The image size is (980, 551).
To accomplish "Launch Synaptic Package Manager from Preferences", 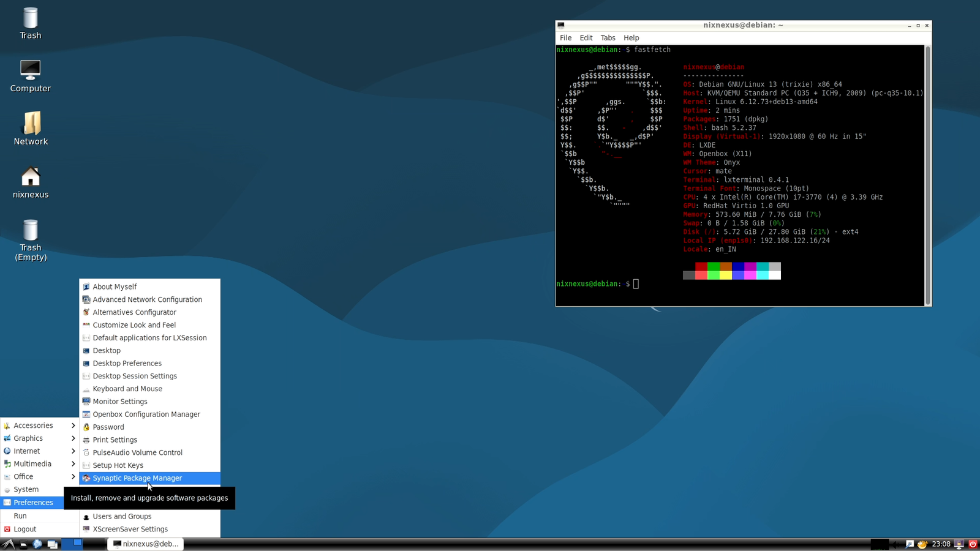I will (137, 478).
